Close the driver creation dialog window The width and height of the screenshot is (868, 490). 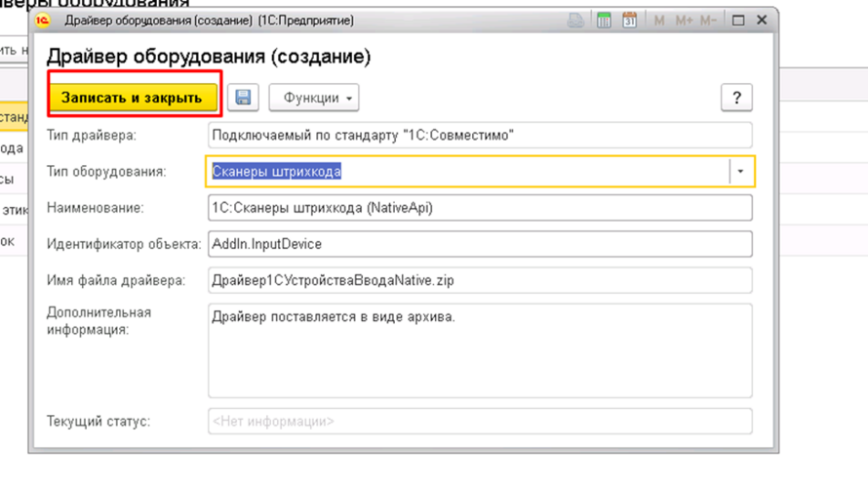coord(762,20)
